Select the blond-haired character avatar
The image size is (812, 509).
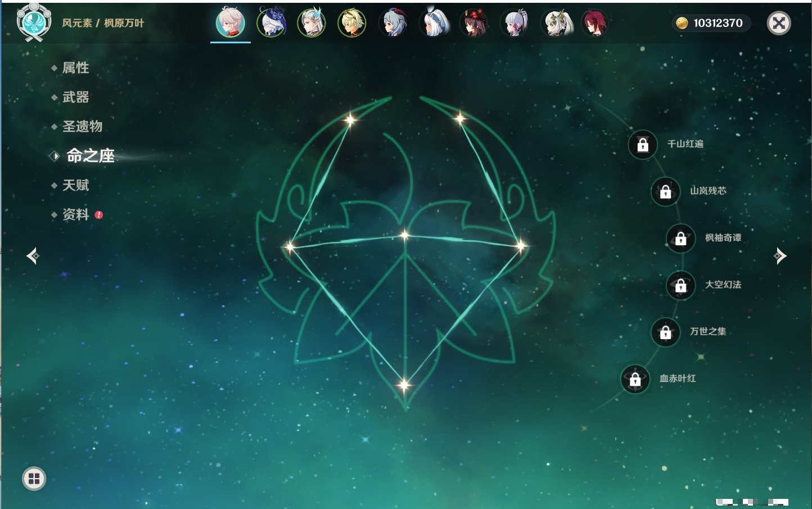coord(352,22)
